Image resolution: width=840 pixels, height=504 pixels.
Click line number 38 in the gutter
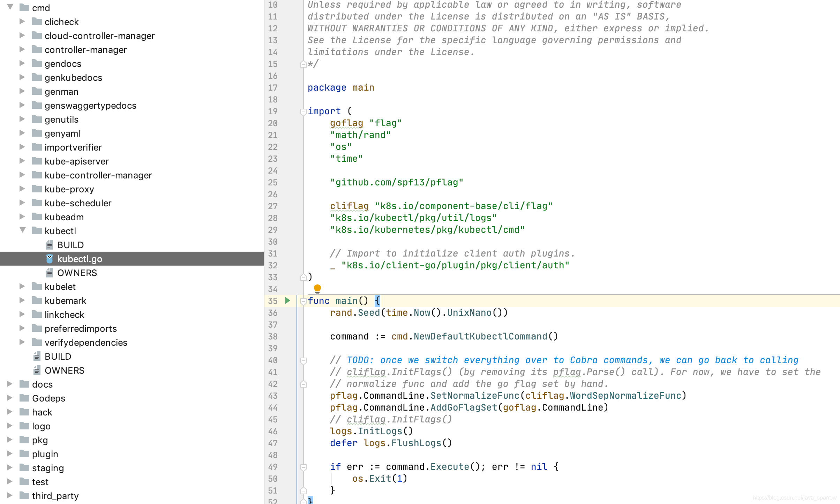(x=273, y=336)
